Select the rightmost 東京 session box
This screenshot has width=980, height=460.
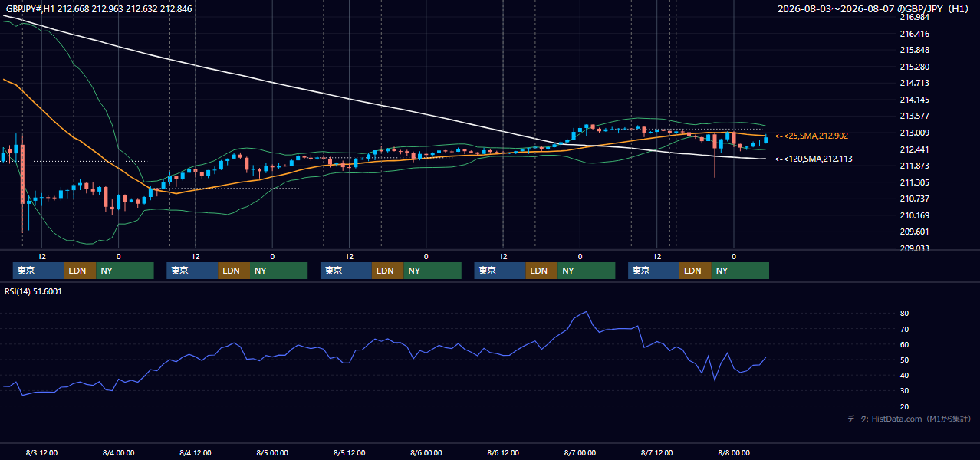(653, 271)
